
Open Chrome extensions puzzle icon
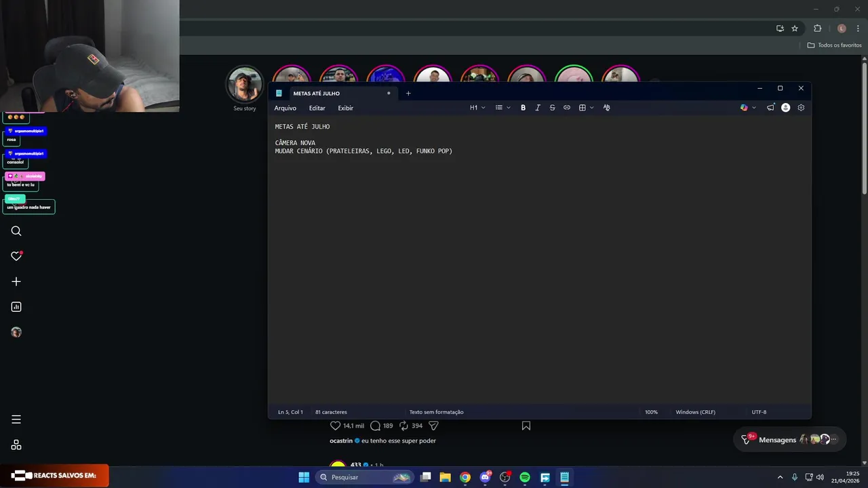click(x=817, y=28)
